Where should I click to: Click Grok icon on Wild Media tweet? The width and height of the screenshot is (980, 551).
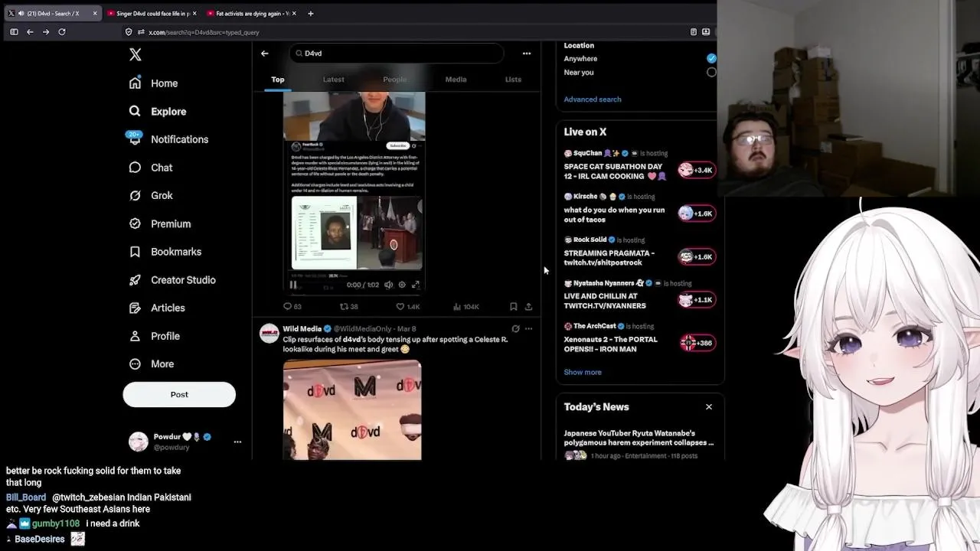click(x=515, y=329)
